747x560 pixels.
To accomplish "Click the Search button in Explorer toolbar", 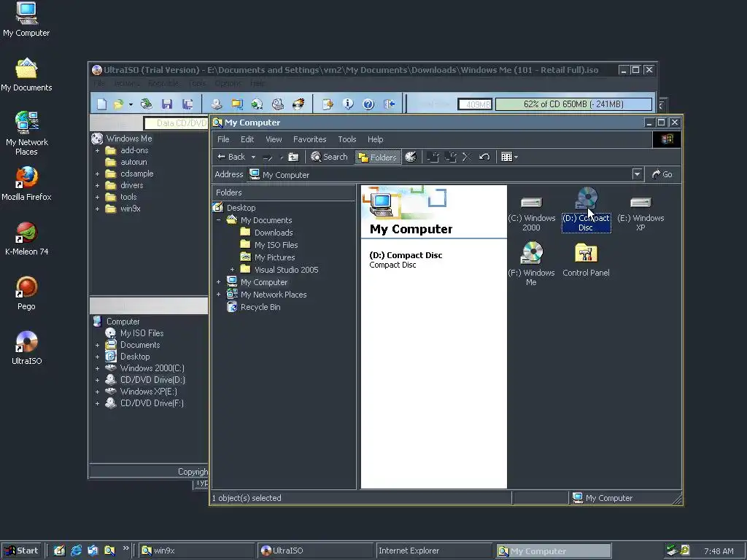I will coord(329,157).
